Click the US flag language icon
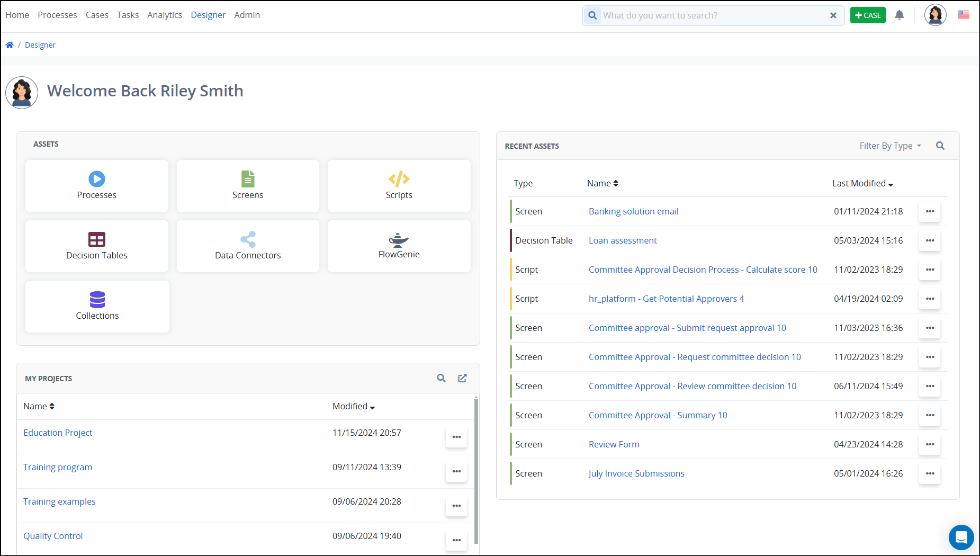The height and width of the screenshot is (556, 980). [964, 15]
